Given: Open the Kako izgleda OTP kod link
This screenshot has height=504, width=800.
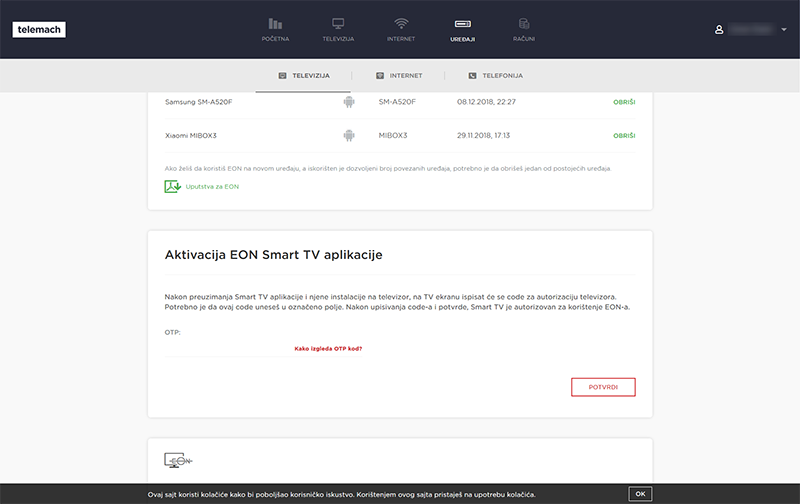Looking at the screenshot, I should pos(328,349).
